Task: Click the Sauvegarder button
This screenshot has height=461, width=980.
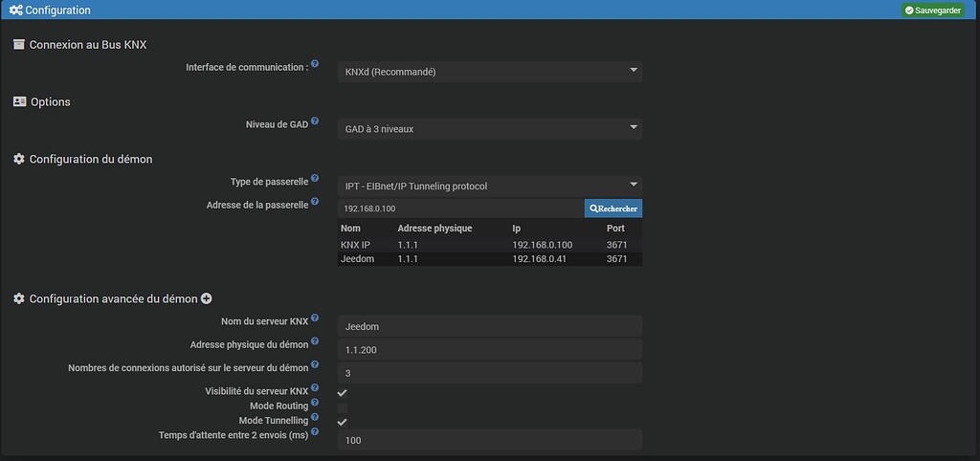Action: (932, 10)
